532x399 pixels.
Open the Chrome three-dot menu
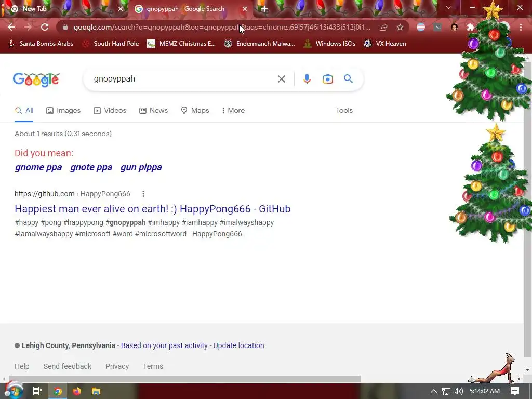pos(521,27)
